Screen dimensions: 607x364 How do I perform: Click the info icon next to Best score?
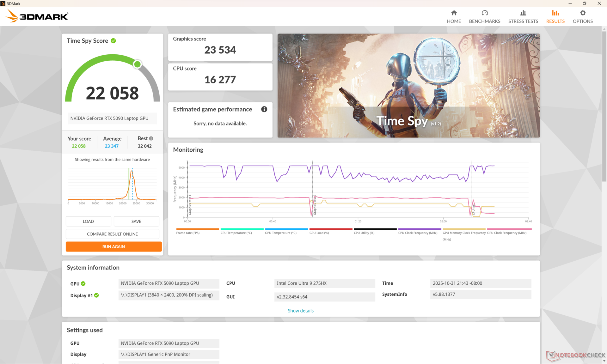[x=151, y=138]
